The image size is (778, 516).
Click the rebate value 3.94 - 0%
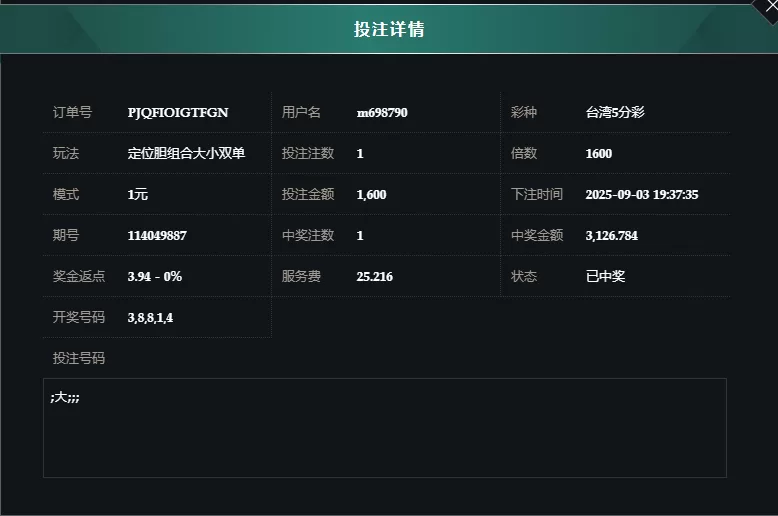(154, 276)
